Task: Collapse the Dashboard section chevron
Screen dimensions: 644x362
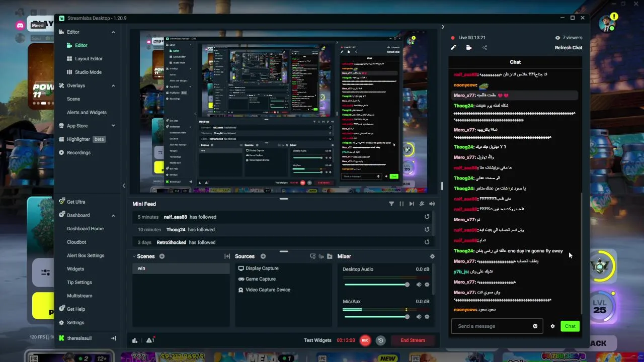Action: click(113, 215)
